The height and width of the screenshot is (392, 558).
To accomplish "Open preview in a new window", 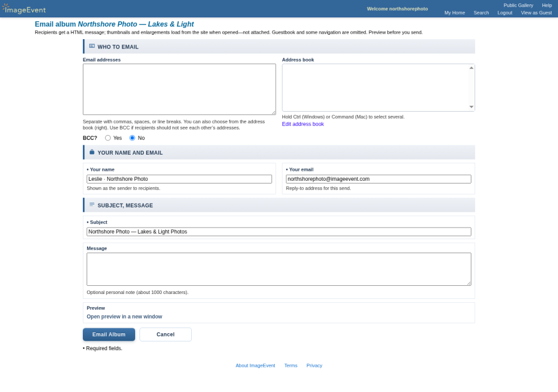I will [x=124, y=316].
